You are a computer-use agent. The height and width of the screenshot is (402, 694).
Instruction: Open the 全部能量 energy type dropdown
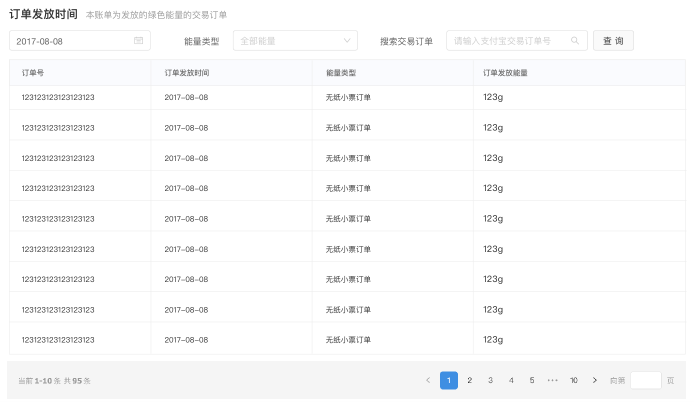coord(295,41)
